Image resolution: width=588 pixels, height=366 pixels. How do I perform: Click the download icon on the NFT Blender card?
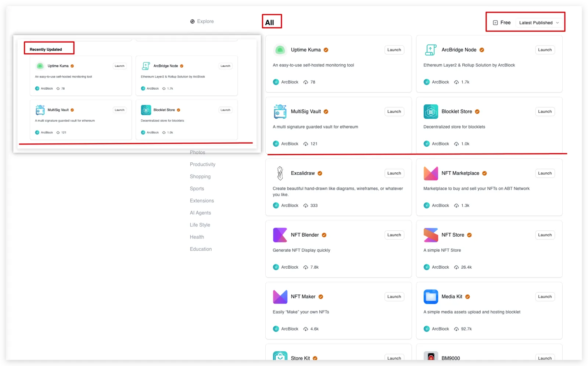click(306, 267)
